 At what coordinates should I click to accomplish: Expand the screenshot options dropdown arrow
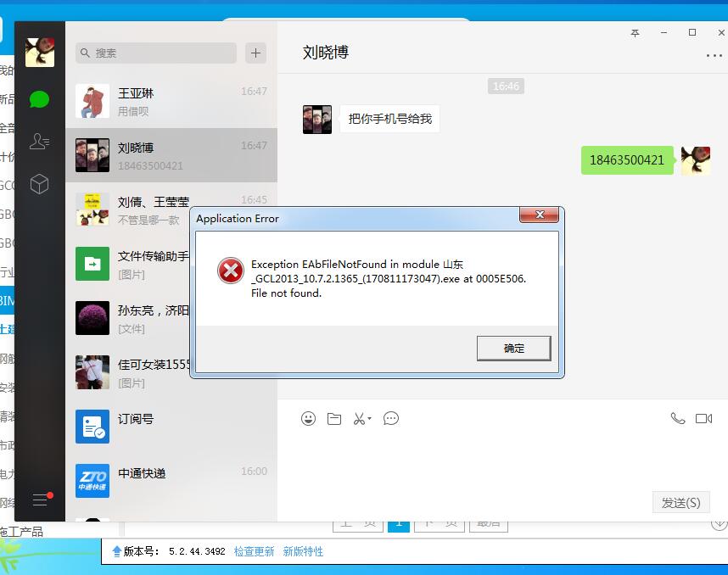[370, 419]
